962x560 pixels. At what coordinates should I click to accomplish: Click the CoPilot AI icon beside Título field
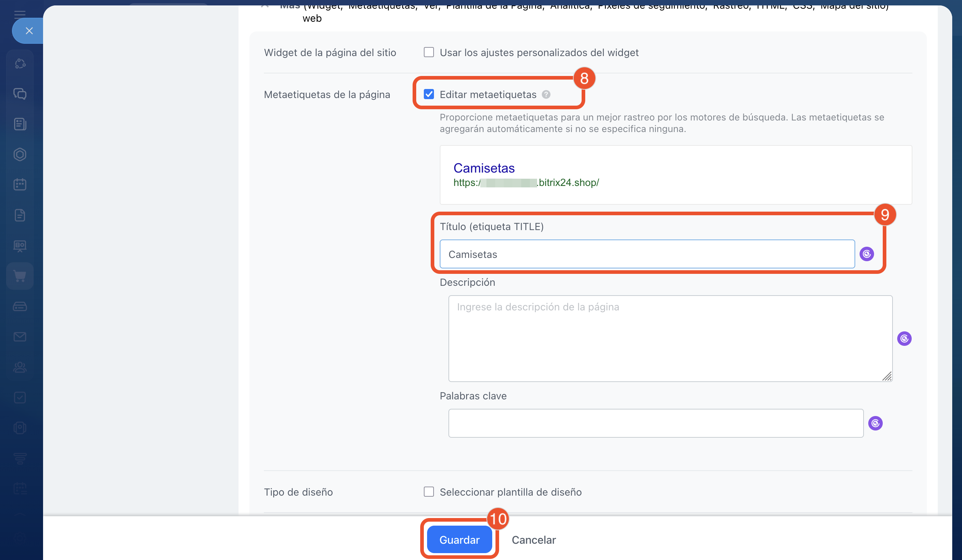point(866,254)
